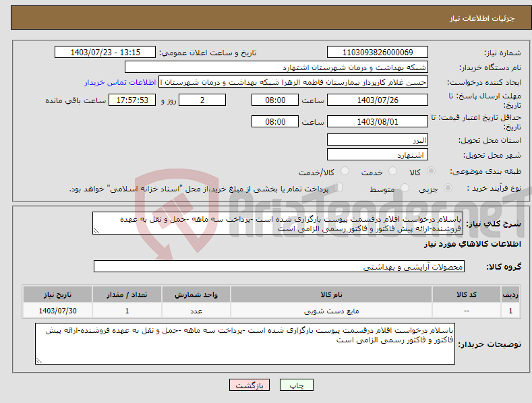The height and width of the screenshot is (403, 532).
Task: Click the نام کالا column header
Action: (332, 294)
